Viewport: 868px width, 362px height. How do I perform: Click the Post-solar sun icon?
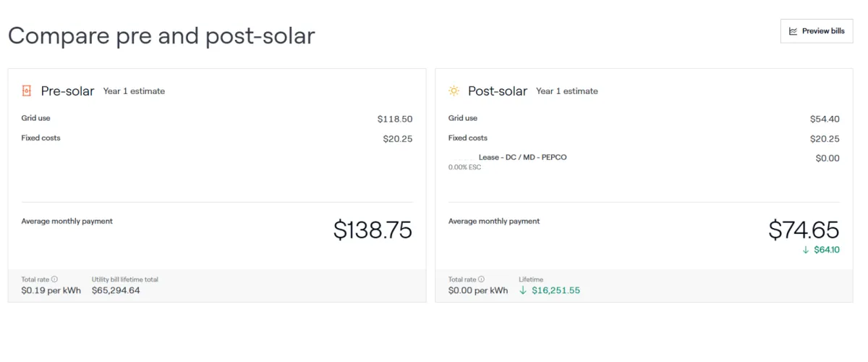tap(454, 91)
